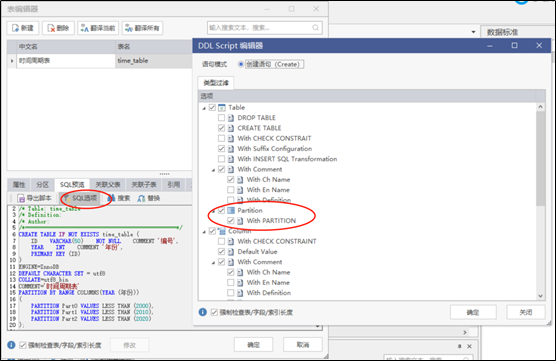Click 关闭 button in DDL Script editor

526,312
